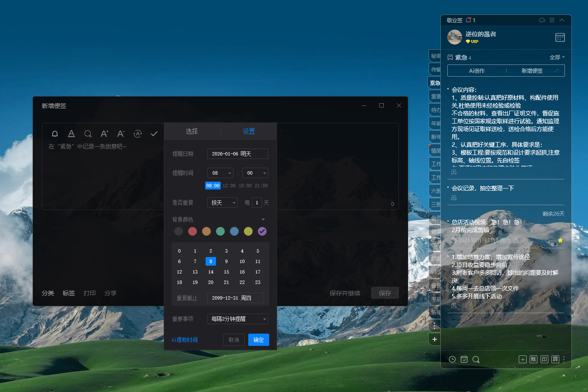Expand the 背景颜色 section arrow

coord(263,219)
